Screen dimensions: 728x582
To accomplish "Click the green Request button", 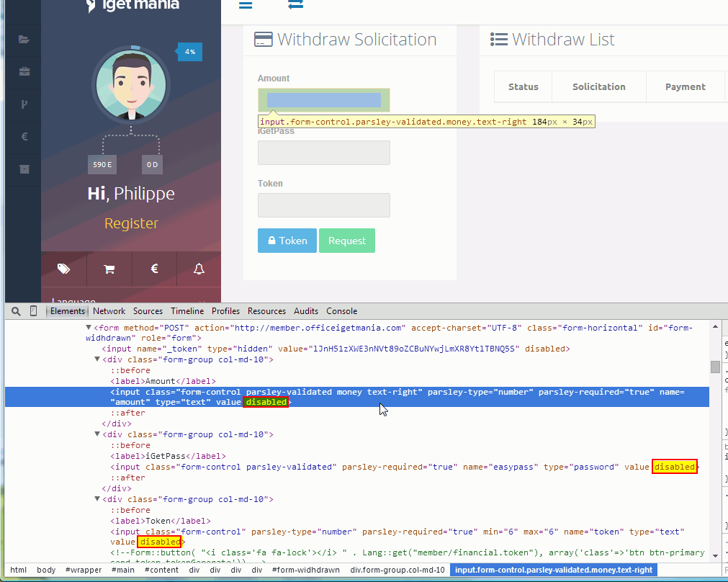I will 347,241.
